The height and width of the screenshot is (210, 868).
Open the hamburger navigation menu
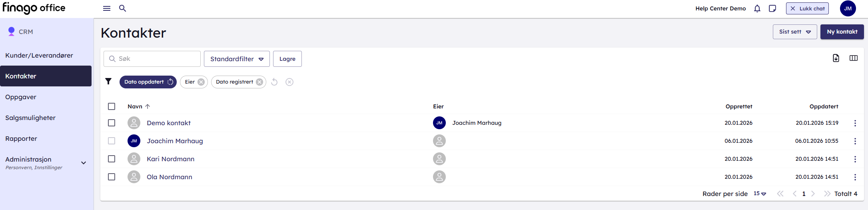click(107, 8)
